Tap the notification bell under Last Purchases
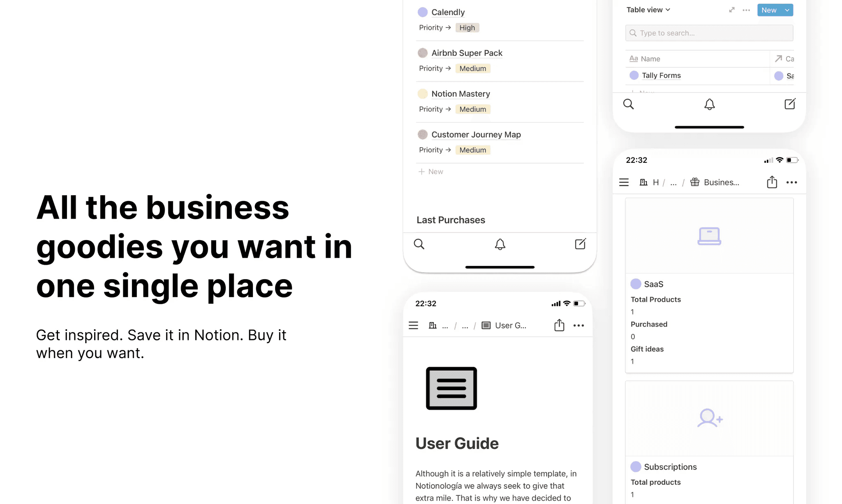842x504 pixels. point(500,244)
